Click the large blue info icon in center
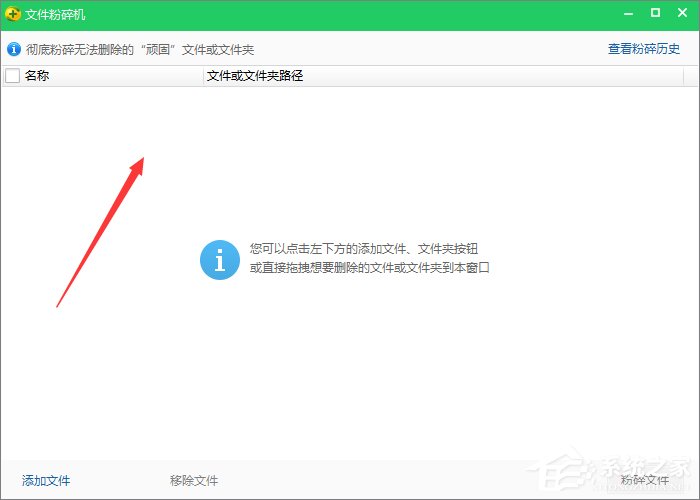Image resolution: width=700 pixels, height=500 pixels. tap(220, 260)
